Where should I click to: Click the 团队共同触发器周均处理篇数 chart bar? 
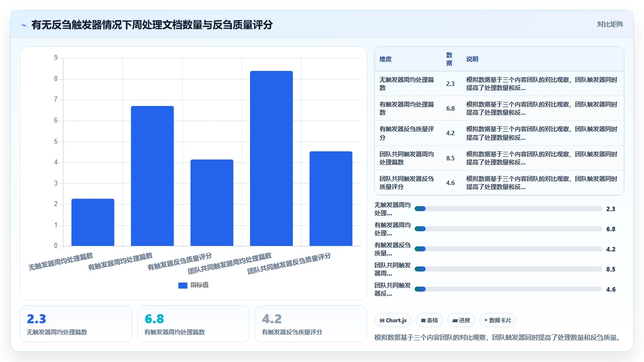271,158
